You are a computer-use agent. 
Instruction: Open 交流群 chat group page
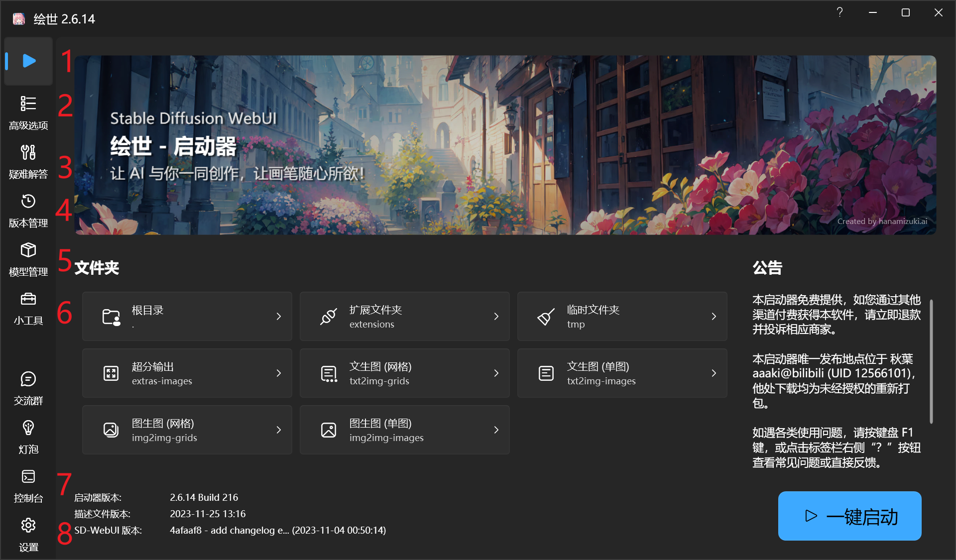28,388
